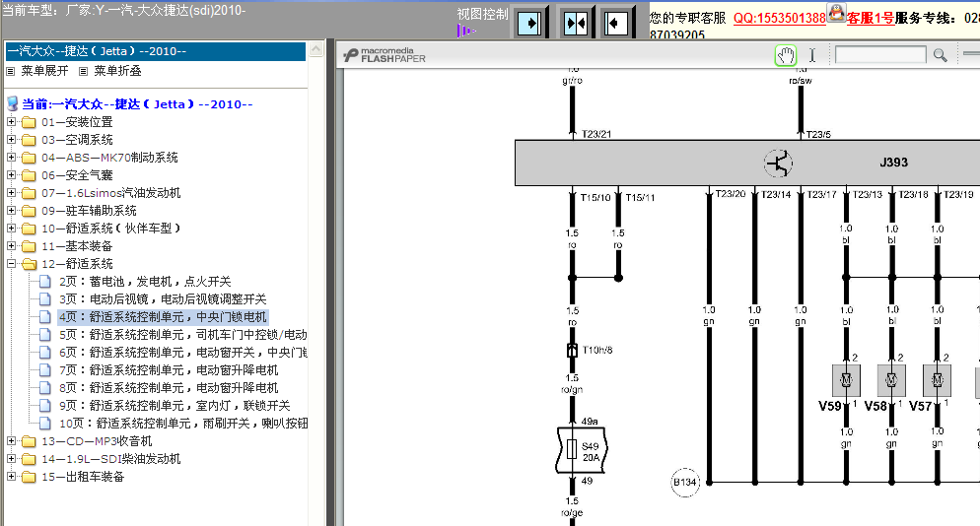This screenshot has width=980, height=526.
Task: Click the left panel scroll-up arrow
Action: click(x=316, y=49)
